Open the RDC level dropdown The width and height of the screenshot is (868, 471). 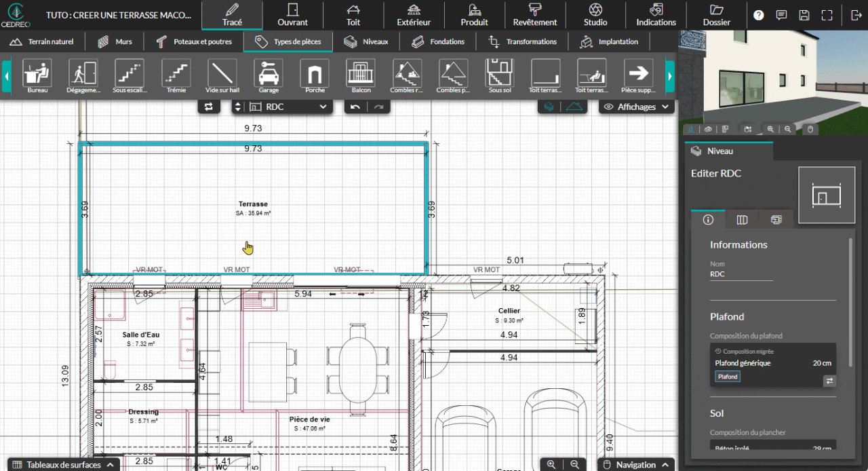tap(289, 107)
